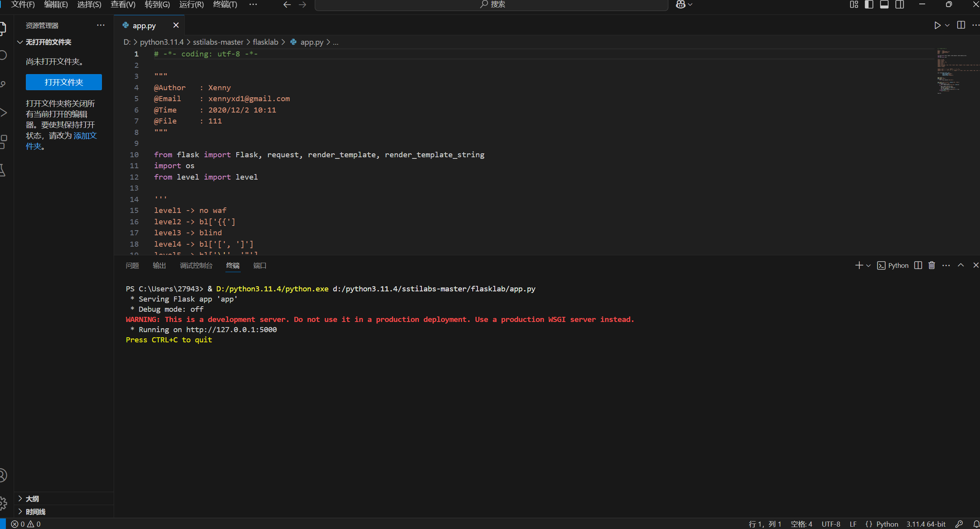980x529 pixels.
Task: Open notifications bell in status bar
Action: (976, 524)
